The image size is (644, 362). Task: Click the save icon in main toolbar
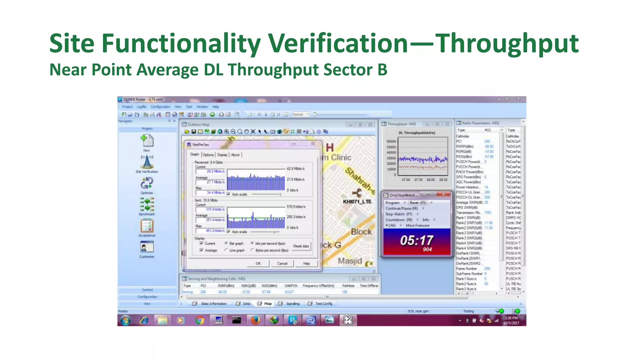pyautogui.click(x=137, y=114)
